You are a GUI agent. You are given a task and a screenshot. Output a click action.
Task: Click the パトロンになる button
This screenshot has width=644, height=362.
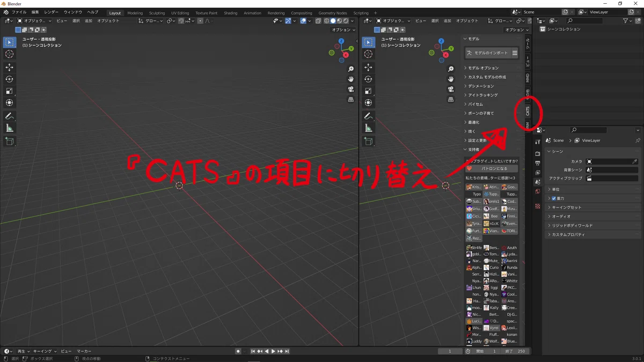[x=492, y=168]
